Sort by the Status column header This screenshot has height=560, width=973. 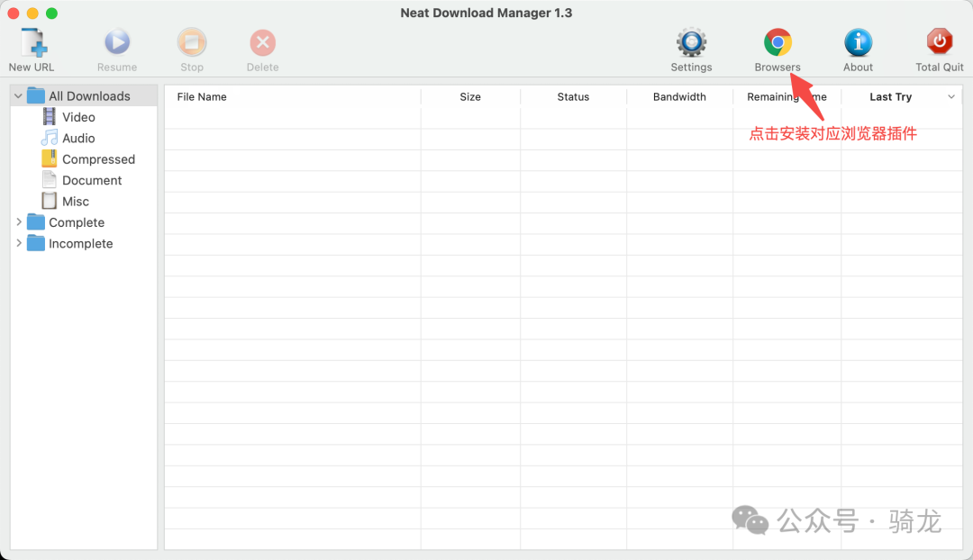(573, 96)
